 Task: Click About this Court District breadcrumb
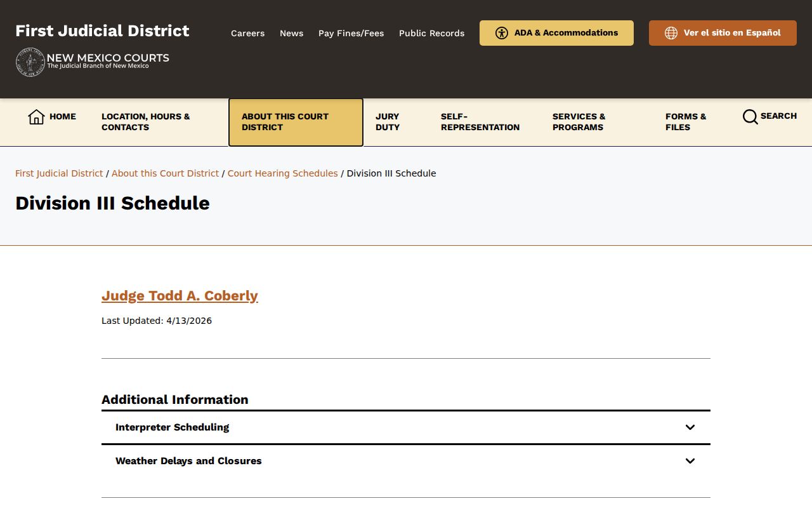pos(165,173)
